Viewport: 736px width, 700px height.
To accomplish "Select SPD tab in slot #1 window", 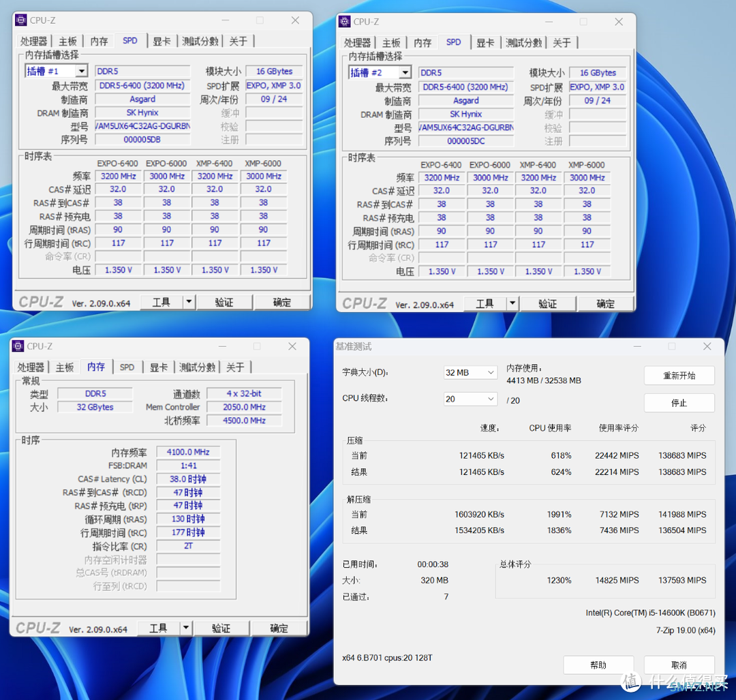I will click(130, 41).
